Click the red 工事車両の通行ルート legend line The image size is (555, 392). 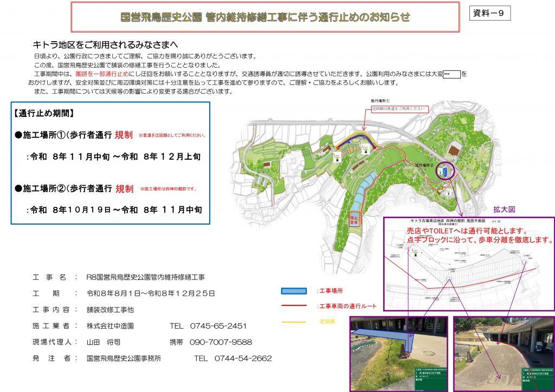(294, 306)
